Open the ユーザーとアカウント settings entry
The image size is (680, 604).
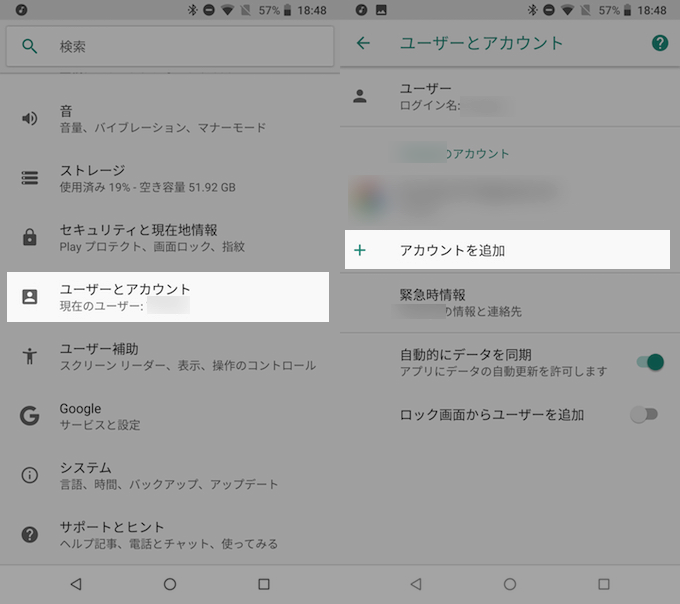pyautogui.click(x=168, y=297)
